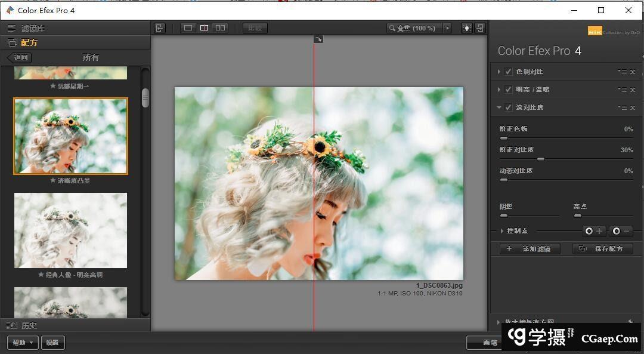Disable the 明亮 / 温暖 filter checkbox

click(509, 90)
